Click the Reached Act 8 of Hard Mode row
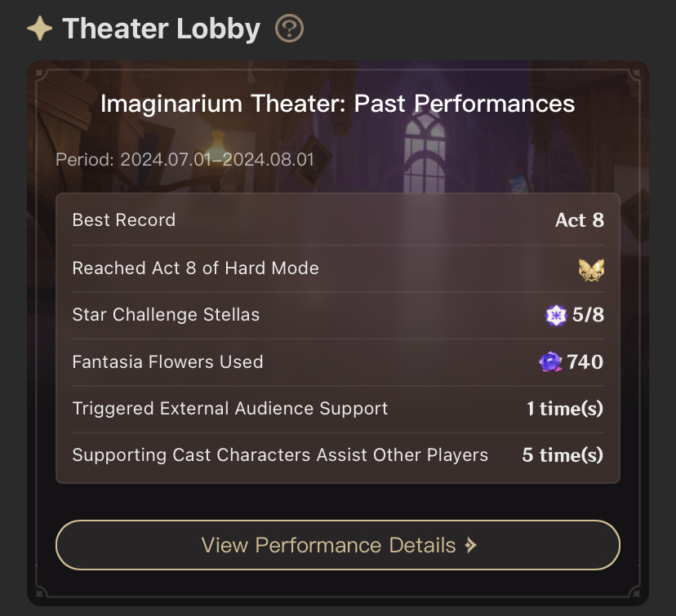 pos(337,268)
